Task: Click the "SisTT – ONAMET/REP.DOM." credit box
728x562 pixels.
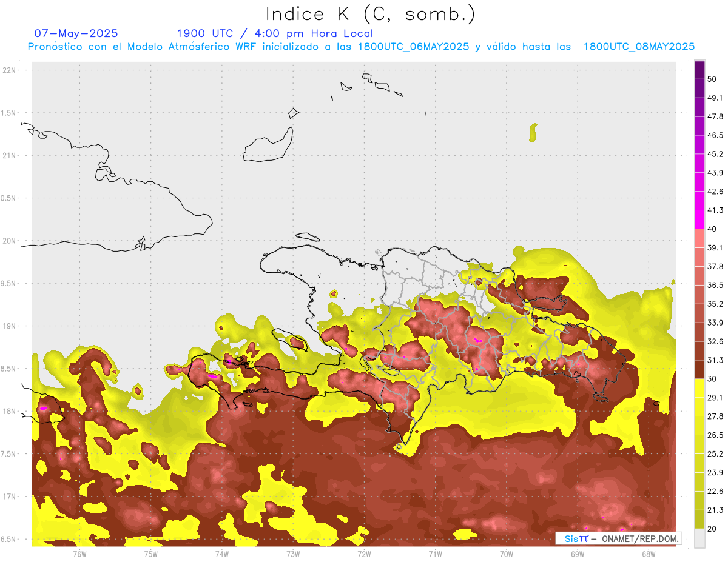Action: pyautogui.click(x=619, y=538)
